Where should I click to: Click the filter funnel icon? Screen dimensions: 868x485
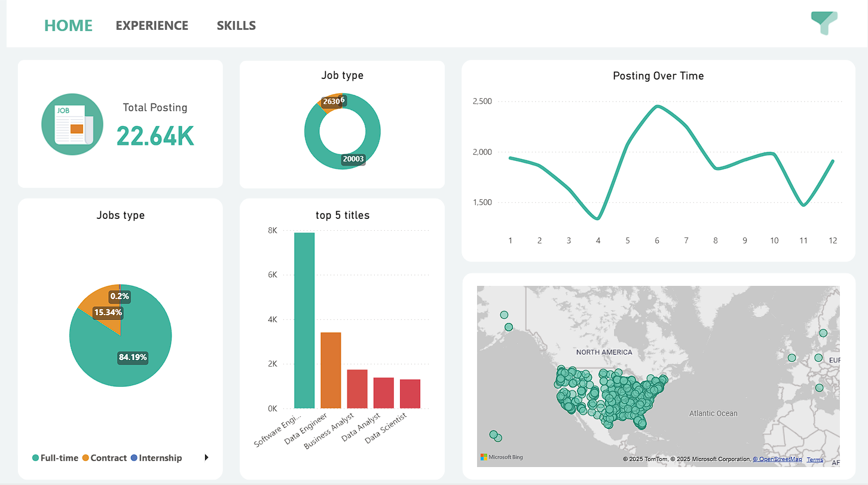[824, 23]
